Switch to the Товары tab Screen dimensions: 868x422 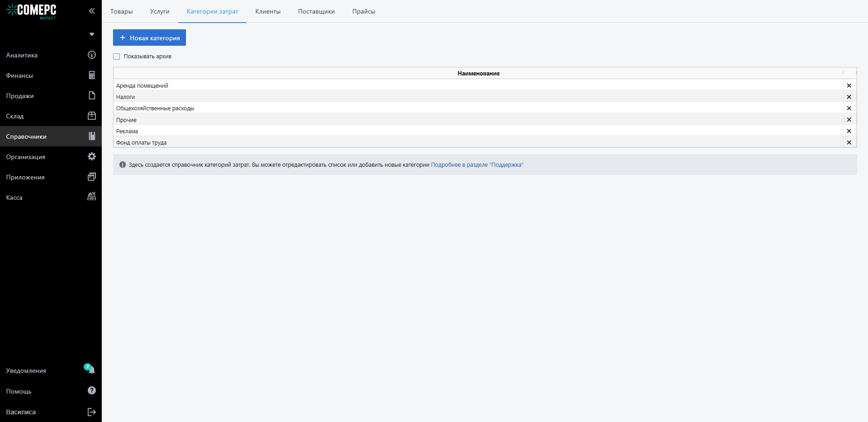click(121, 11)
